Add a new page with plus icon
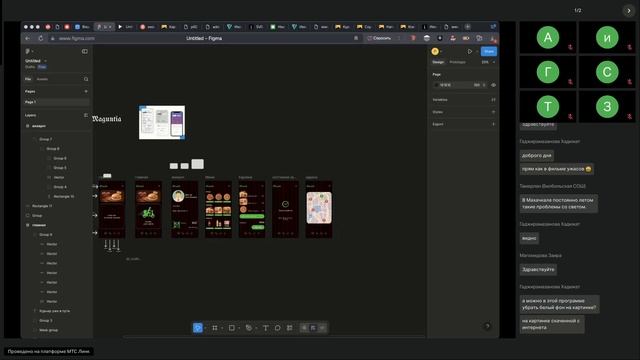Image resolution: width=640 pixels, height=360 pixels. click(86, 91)
